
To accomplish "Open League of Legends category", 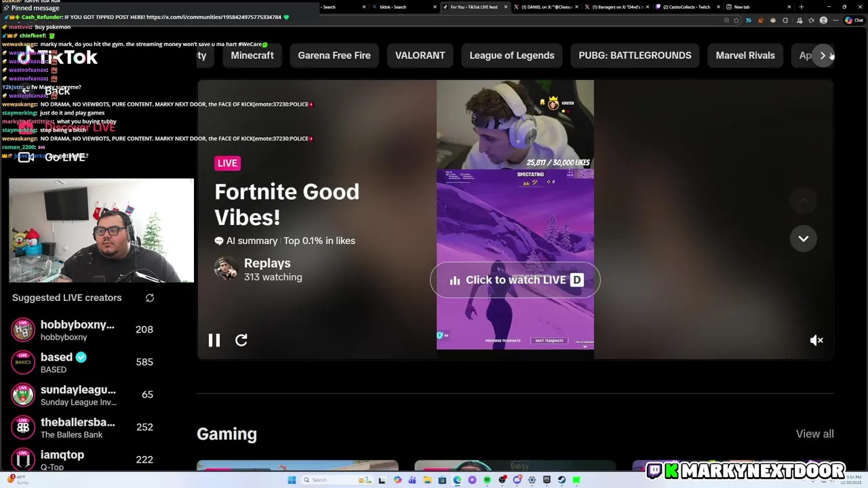I will [x=512, y=56].
